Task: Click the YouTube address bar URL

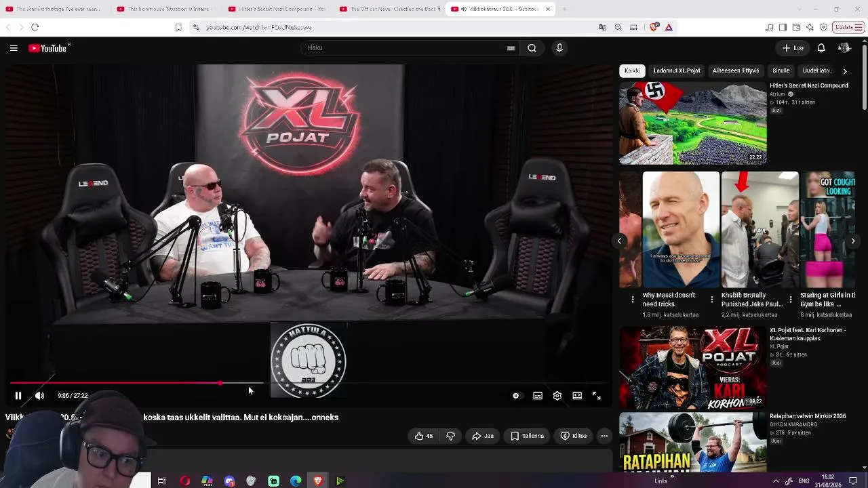Action: click(x=258, y=27)
